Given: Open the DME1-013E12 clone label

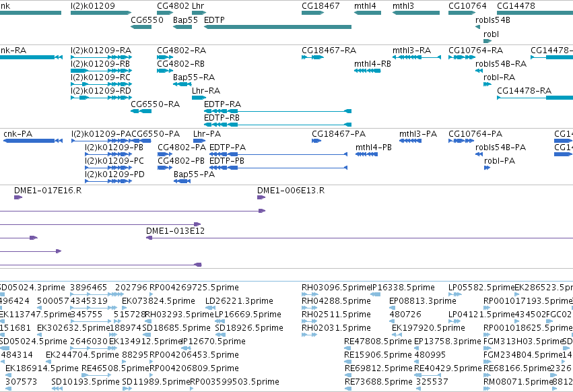Looking at the screenshot, I should [176, 231].
